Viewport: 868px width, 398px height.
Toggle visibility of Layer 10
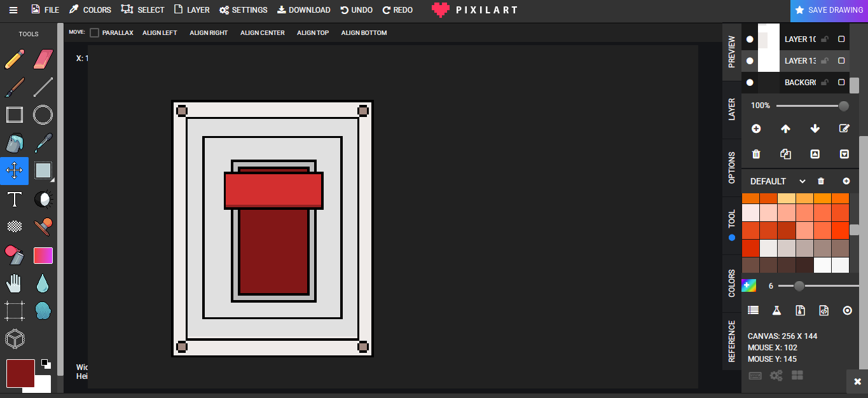click(750, 39)
